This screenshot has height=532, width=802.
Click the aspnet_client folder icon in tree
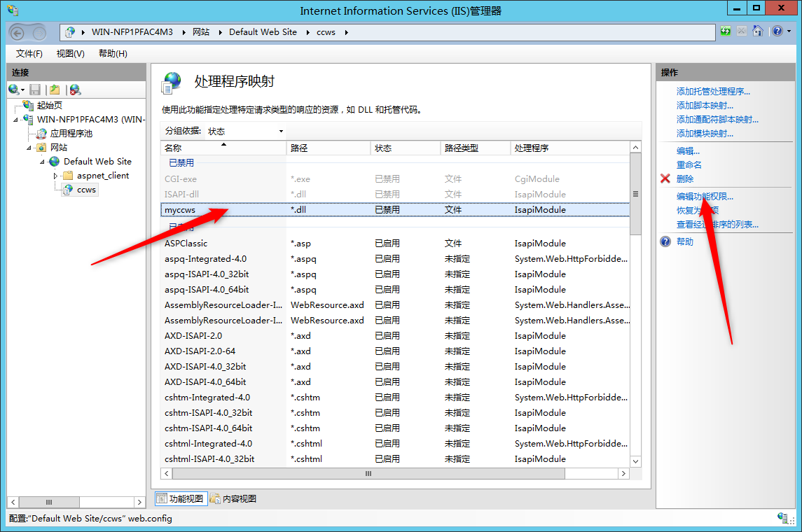click(67, 176)
